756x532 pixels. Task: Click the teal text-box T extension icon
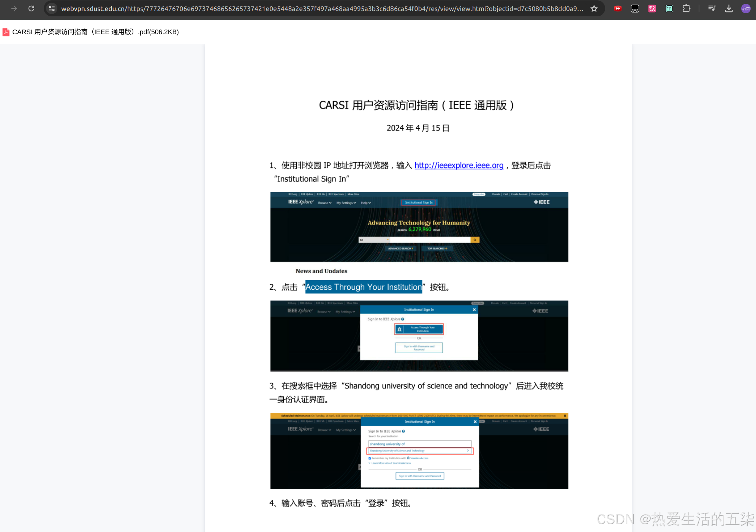click(x=669, y=8)
